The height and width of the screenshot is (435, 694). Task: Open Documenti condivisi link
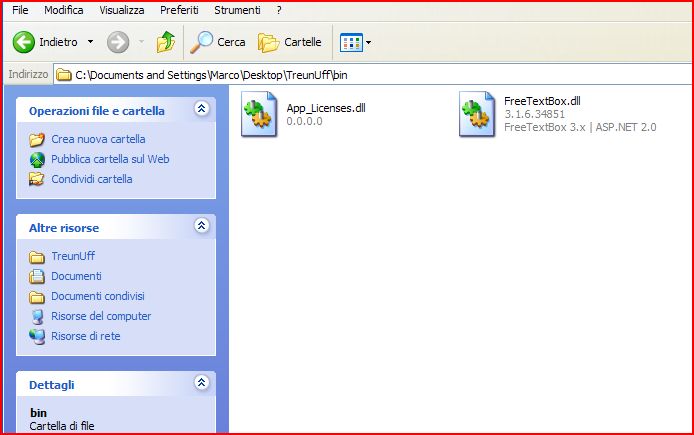[98, 296]
